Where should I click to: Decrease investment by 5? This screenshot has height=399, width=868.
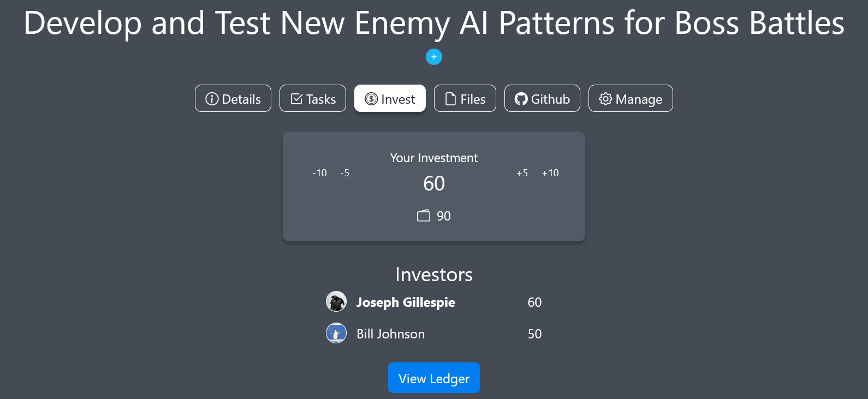pos(344,173)
